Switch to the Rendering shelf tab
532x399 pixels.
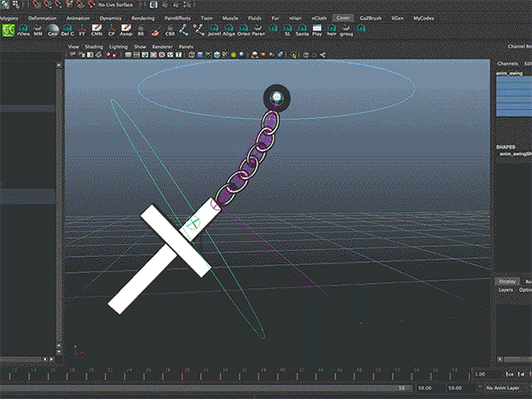[143, 18]
